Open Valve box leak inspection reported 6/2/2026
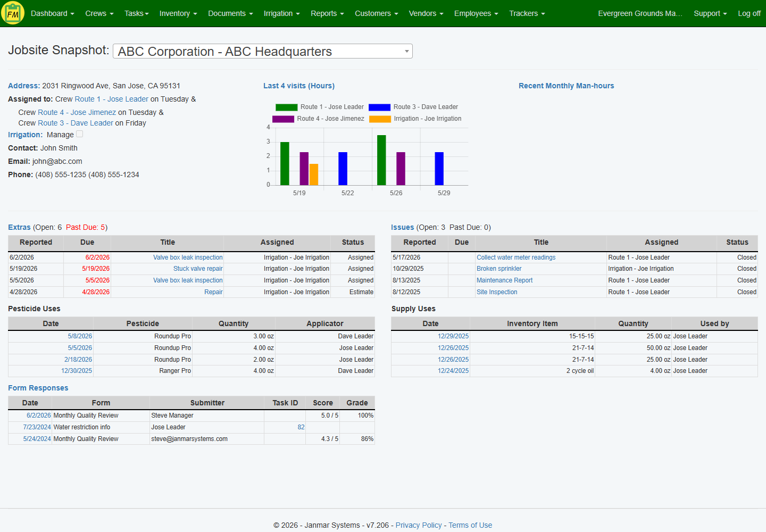 pos(188,257)
